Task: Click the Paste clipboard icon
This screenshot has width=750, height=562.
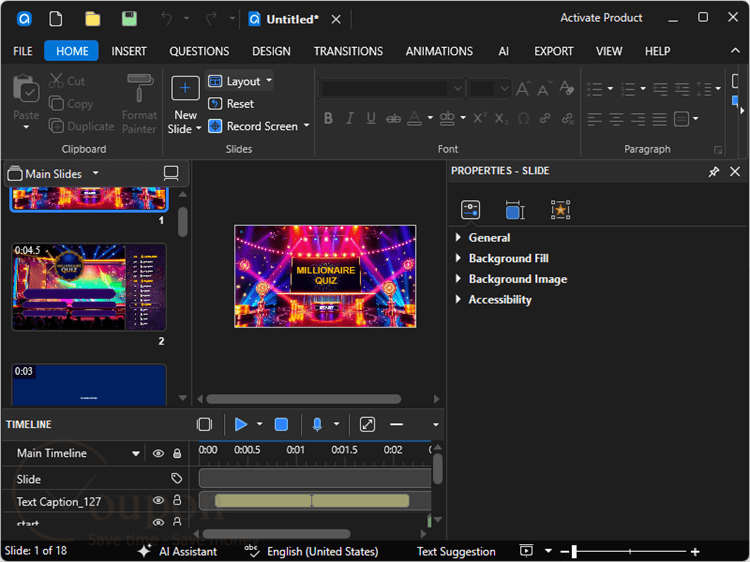Action: pyautogui.click(x=25, y=89)
